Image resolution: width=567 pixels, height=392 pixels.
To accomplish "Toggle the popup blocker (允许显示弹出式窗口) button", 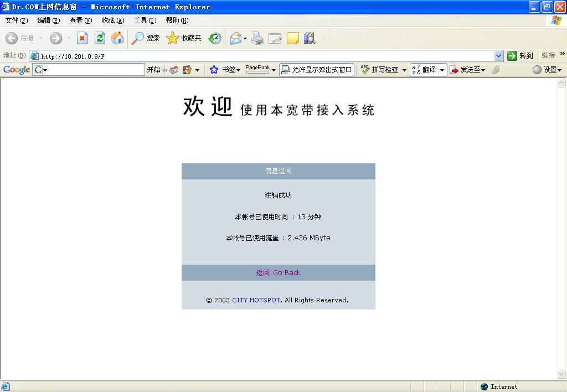I will pyautogui.click(x=317, y=70).
